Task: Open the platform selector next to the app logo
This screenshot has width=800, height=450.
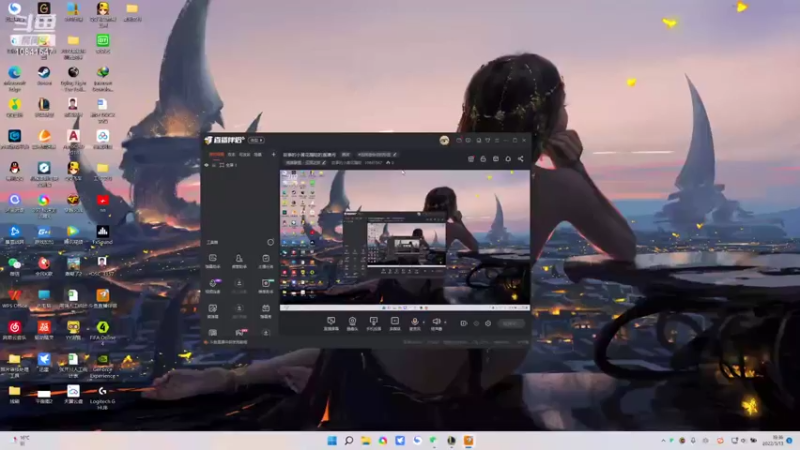Action: [256, 140]
